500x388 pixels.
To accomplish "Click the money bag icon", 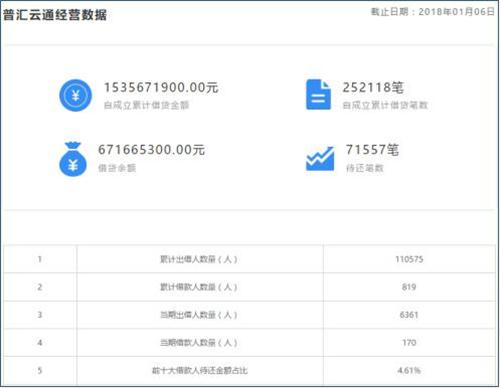I will pyautogui.click(x=73, y=159).
